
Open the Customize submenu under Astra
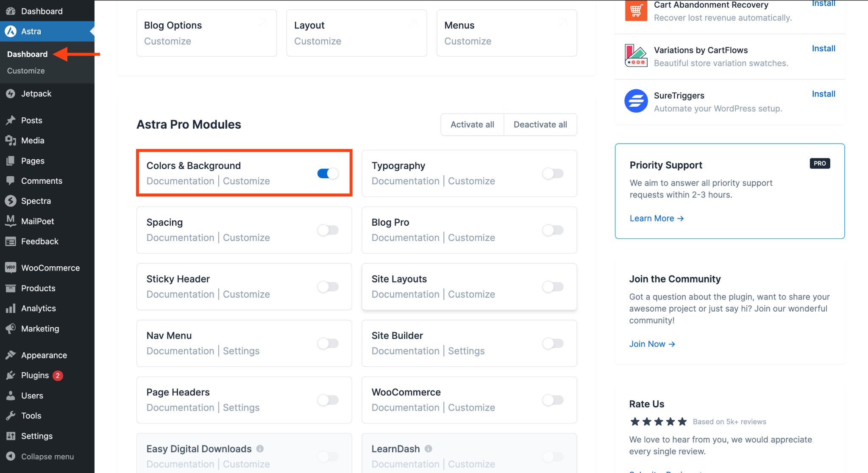26,71
